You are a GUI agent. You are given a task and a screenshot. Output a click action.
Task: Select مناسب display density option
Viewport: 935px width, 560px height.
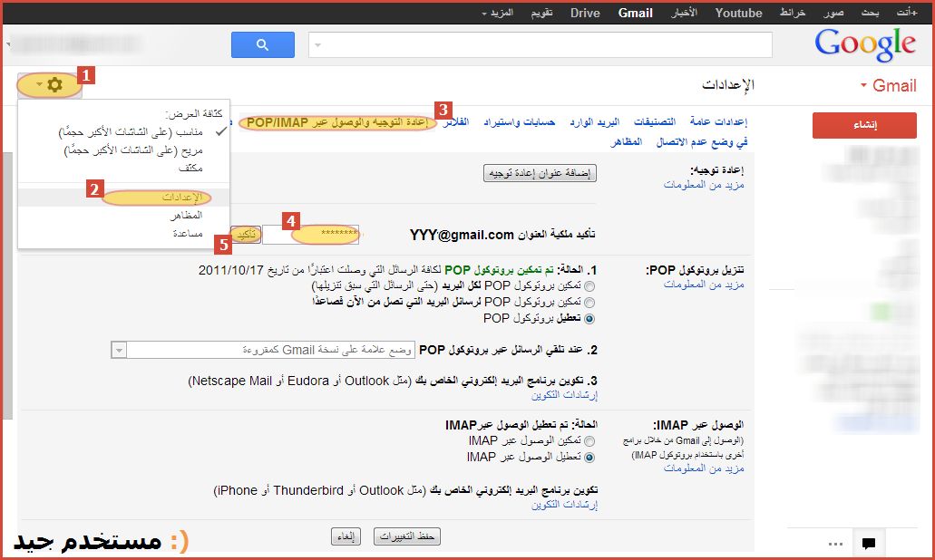tap(131, 131)
